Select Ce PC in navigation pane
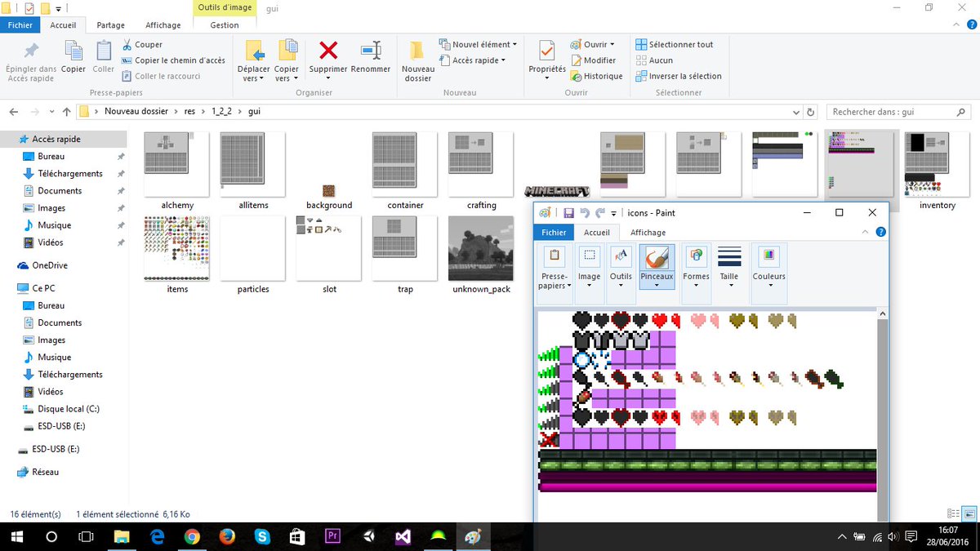Screen dimensions: 980x551 coord(43,288)
